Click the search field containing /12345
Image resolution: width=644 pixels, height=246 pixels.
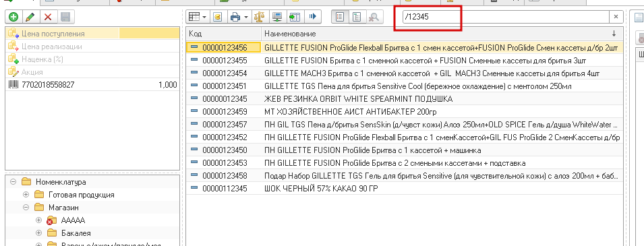[506, 17]
